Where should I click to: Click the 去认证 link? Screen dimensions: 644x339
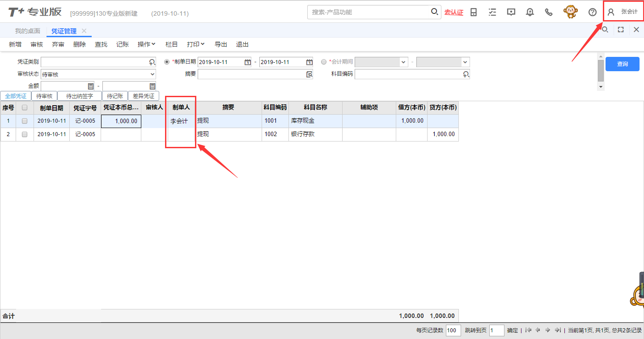coord(453,13)
